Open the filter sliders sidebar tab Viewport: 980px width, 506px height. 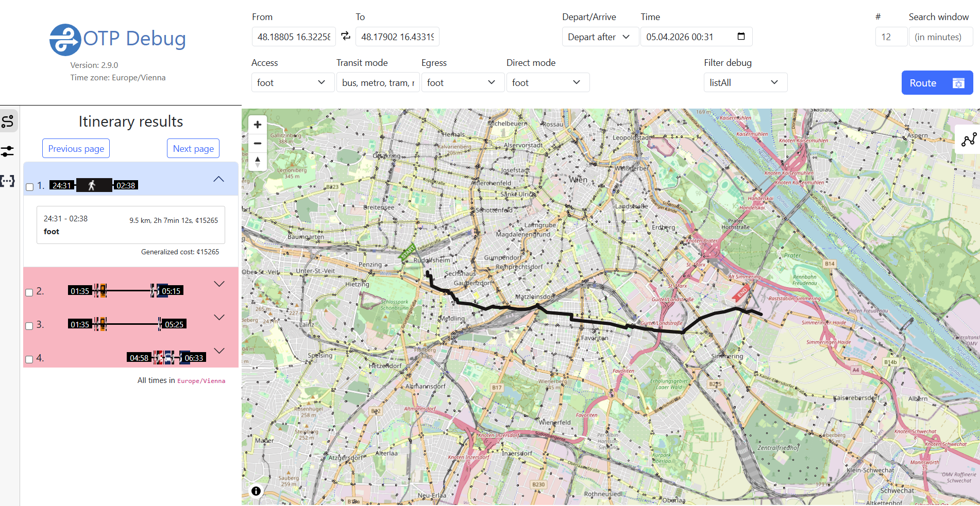point(8,151)
